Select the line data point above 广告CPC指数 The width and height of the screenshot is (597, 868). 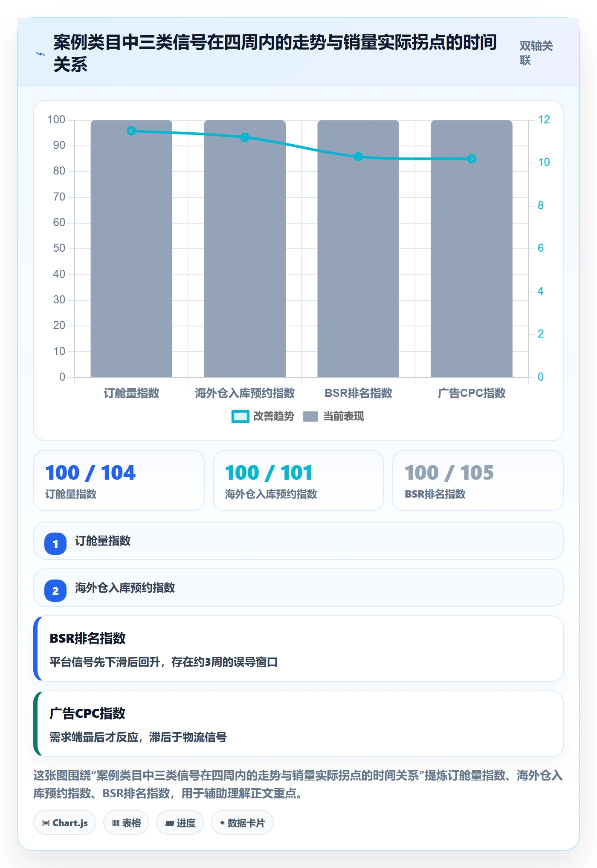pyautogui.click(x=471, y=159)
